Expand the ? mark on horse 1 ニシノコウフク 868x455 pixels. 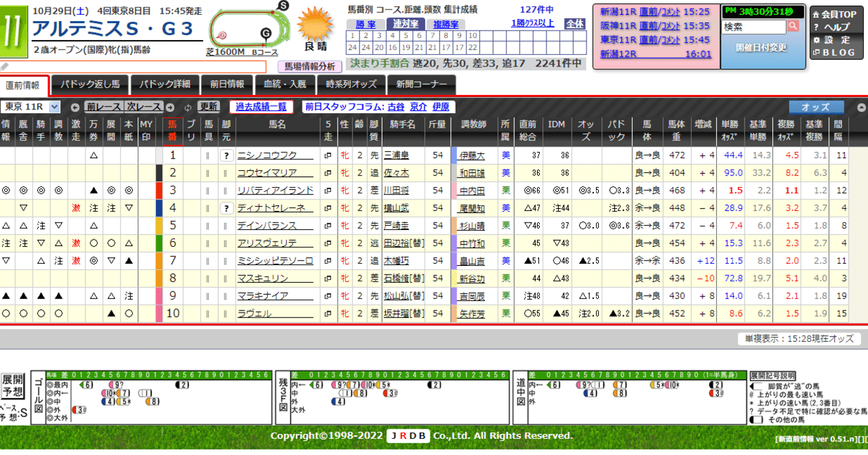[x=227, y=155]
